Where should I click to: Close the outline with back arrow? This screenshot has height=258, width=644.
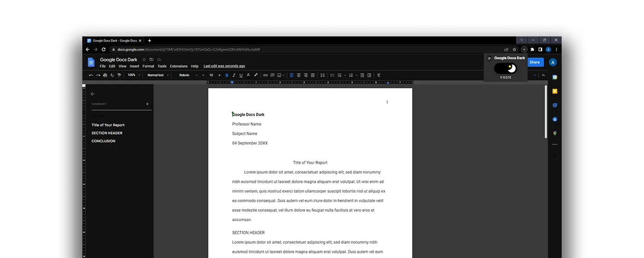pyautogui.click(x=92, y=94)
